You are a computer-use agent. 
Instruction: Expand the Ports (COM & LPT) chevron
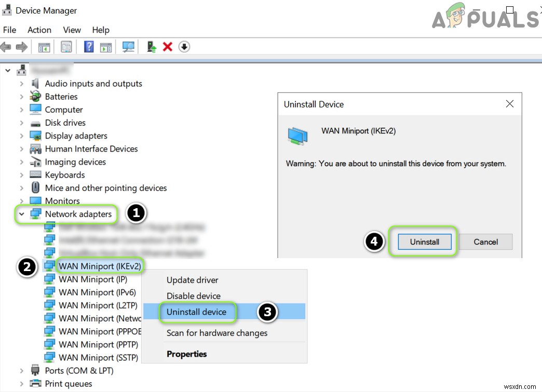pyautogui.click(x=22, y=371)
